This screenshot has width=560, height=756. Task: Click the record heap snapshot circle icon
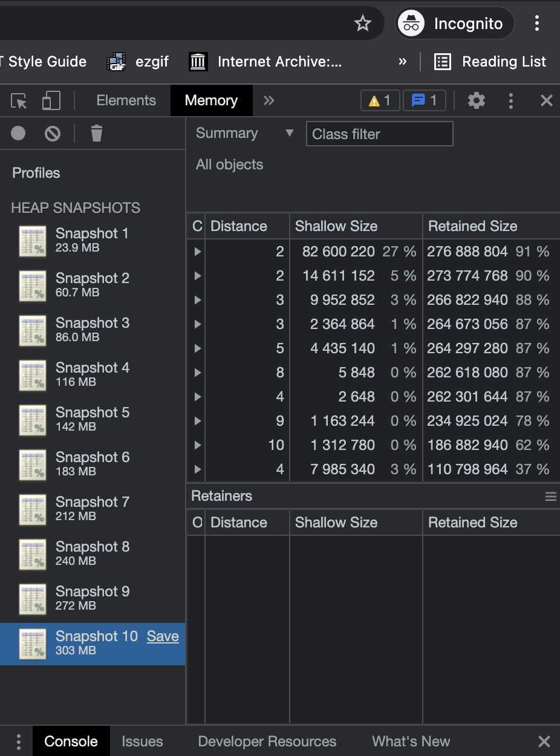tap(18, 133)
